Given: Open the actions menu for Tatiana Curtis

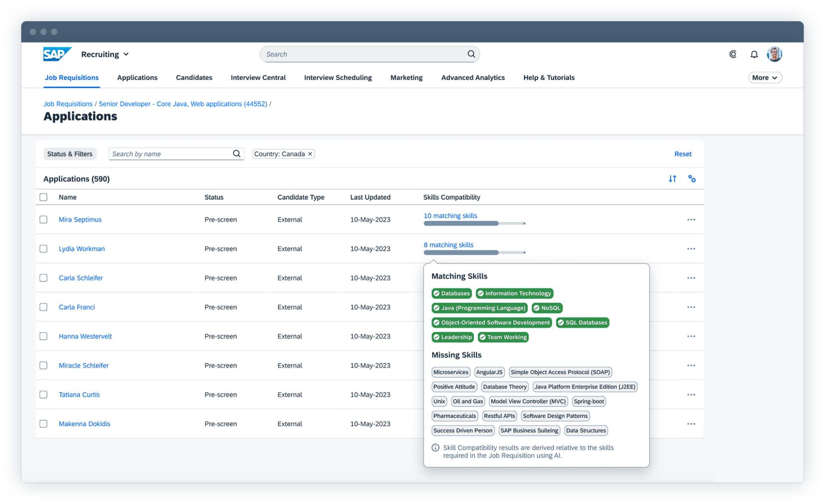Looking at the screenshot, I should [x=691, y=395].
